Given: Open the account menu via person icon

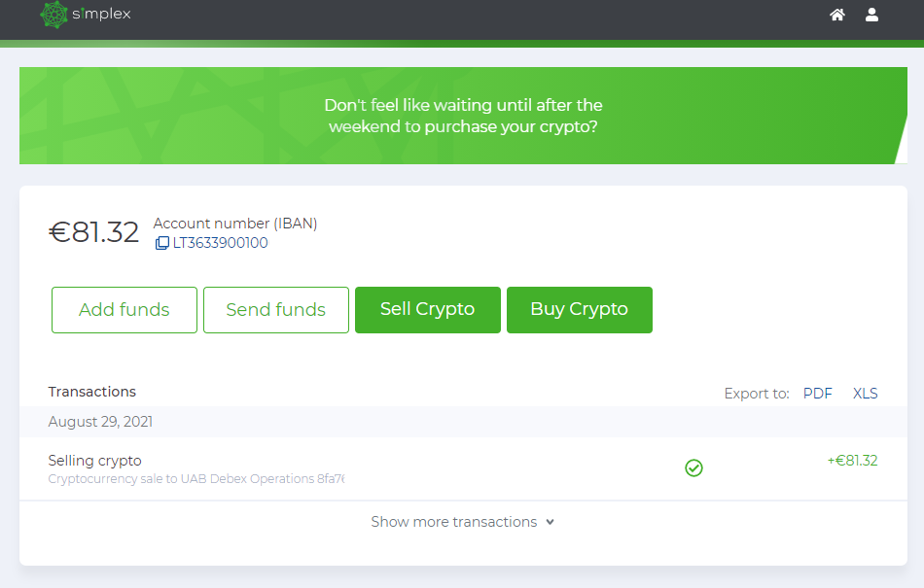Looking at the screenshot, I should click(871, 15).
